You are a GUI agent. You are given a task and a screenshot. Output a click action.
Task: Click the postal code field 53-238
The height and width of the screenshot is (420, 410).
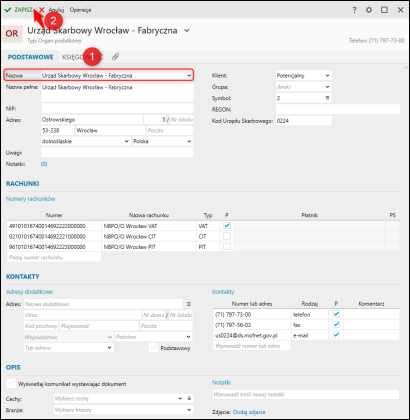pyautogui.click(x=58, y=130)
